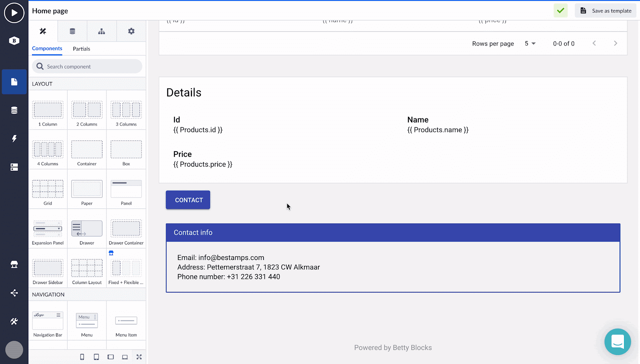Select the Partials tab

pyautogui.click(x=81, y=49)
